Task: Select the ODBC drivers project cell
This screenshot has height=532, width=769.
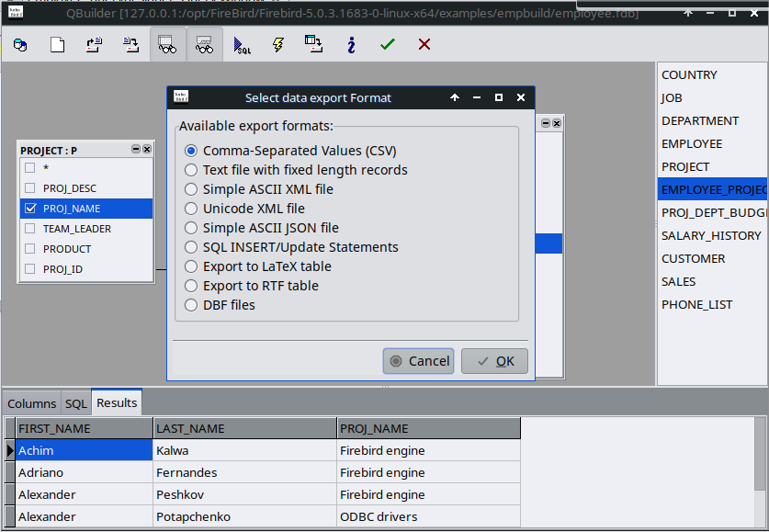Action: [429, 516]
